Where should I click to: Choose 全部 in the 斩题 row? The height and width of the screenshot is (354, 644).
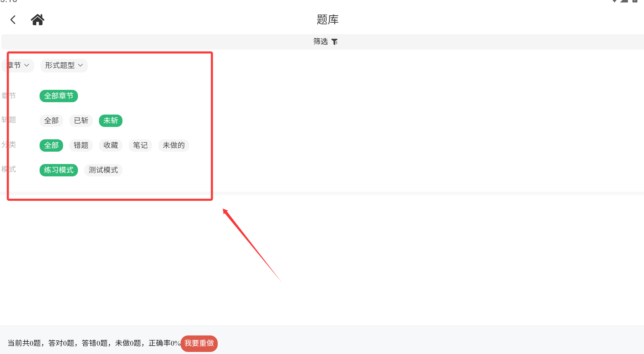pyautogui.click(x=52, y=121)
